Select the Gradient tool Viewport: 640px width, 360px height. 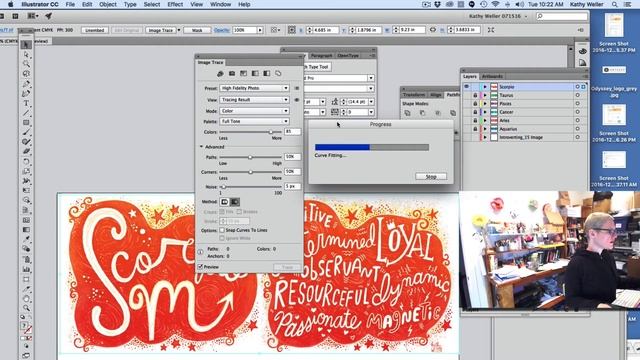click(26, 230)
